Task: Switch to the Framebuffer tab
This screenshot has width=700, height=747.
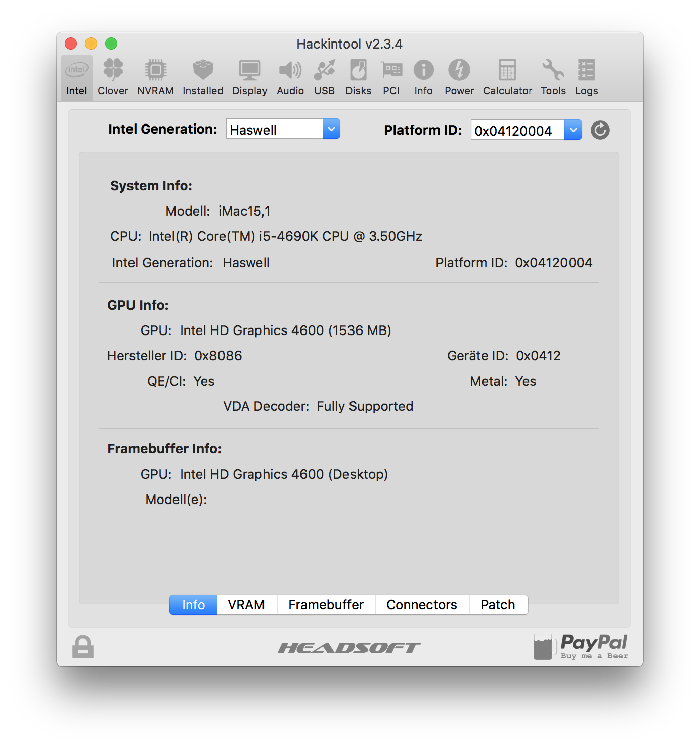Action: pos(326,605)
